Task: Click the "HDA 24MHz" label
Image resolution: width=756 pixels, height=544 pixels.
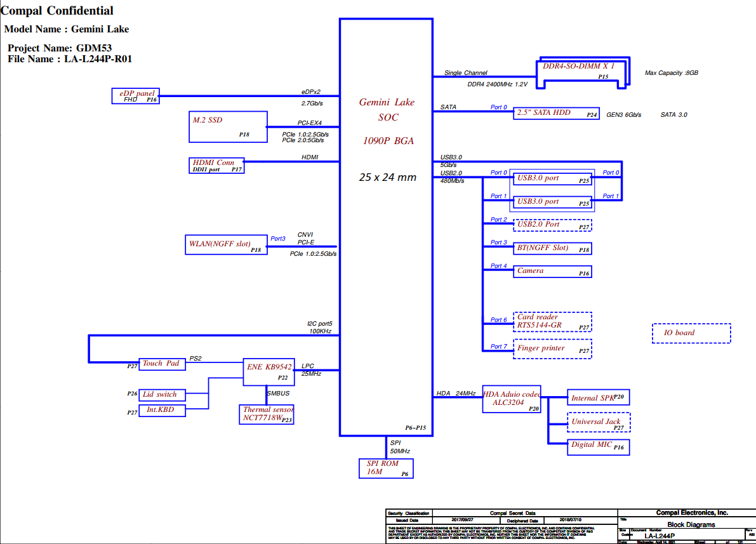Action: click(x=456, y=393)
